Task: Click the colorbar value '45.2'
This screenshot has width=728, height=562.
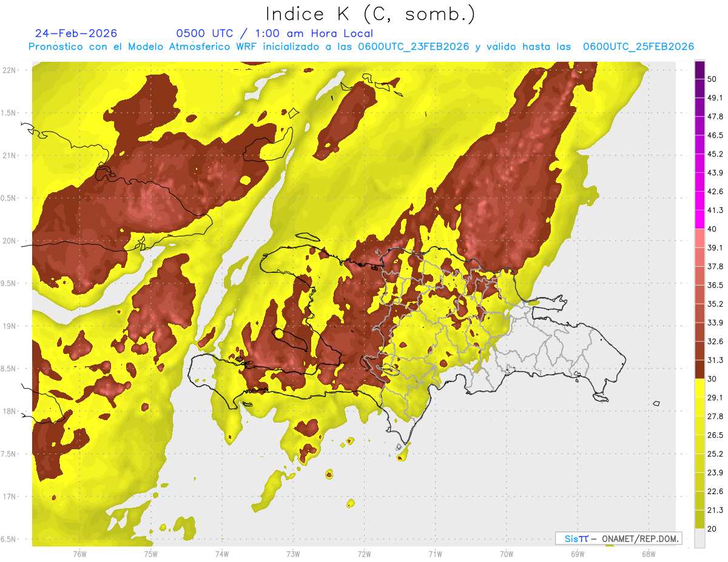Action: click(715, 154)
